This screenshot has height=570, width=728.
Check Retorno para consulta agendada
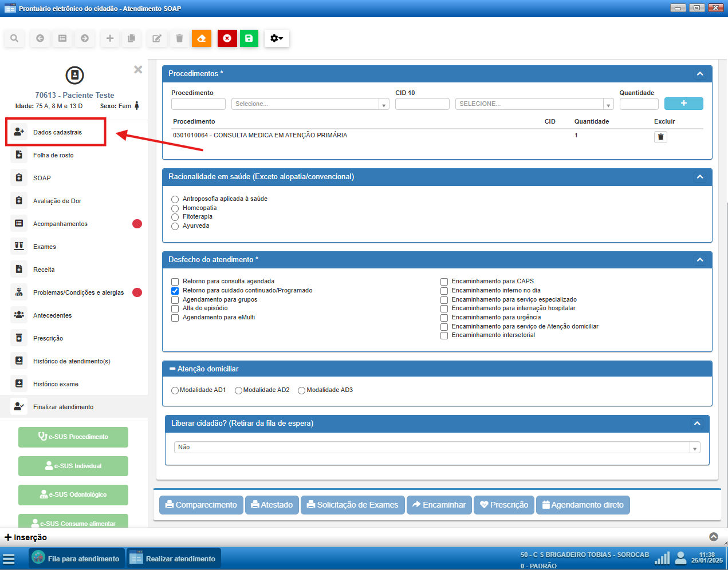175,282
